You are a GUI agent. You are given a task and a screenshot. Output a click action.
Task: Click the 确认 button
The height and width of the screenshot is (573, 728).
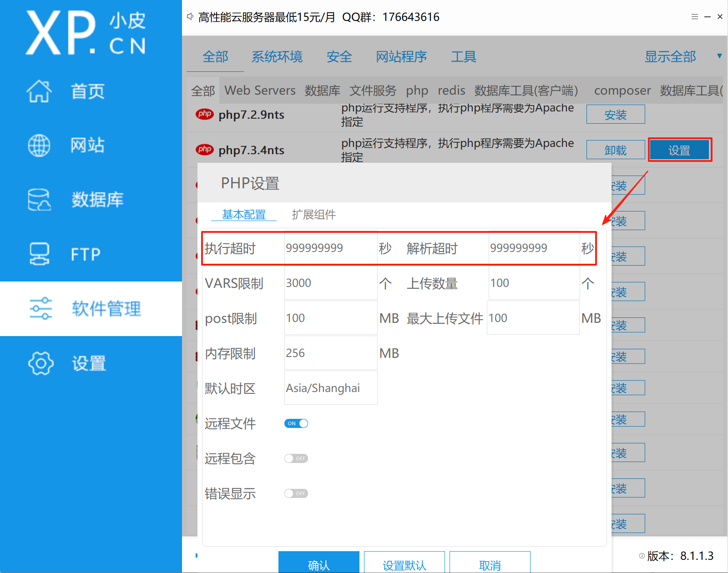318,564
